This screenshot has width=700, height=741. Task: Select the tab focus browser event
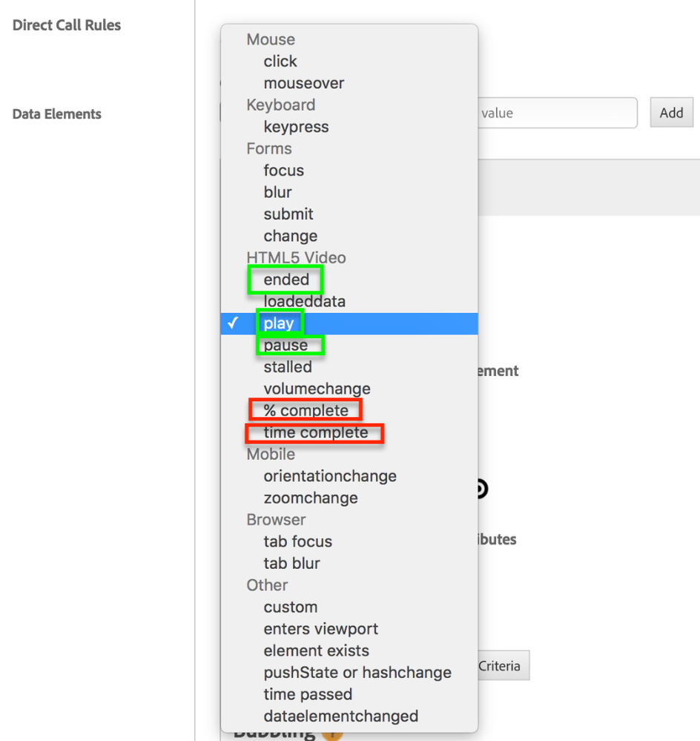297,541
